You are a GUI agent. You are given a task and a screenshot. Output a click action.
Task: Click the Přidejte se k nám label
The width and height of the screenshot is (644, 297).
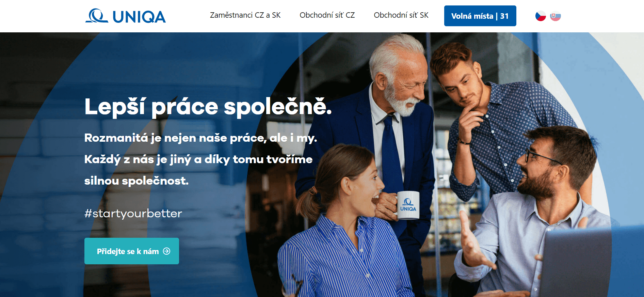tap(128, 251)
